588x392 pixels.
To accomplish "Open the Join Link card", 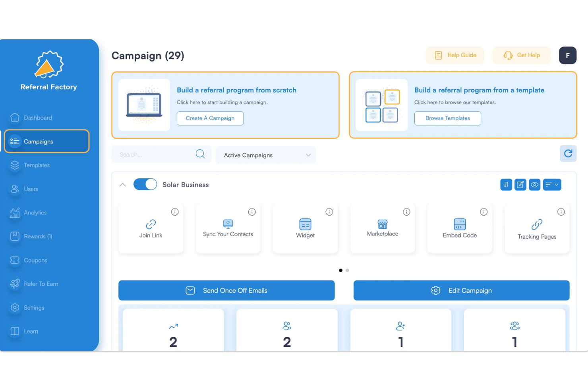I will pyautogui.click(x=151, y=228).
